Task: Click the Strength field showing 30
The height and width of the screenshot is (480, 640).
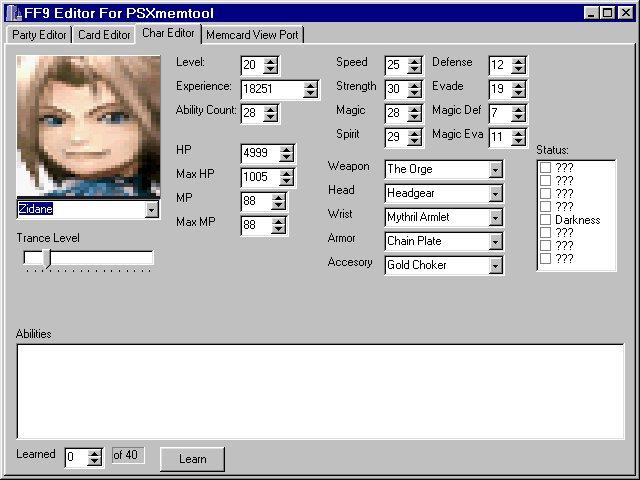Action: [x=396, y=89]
